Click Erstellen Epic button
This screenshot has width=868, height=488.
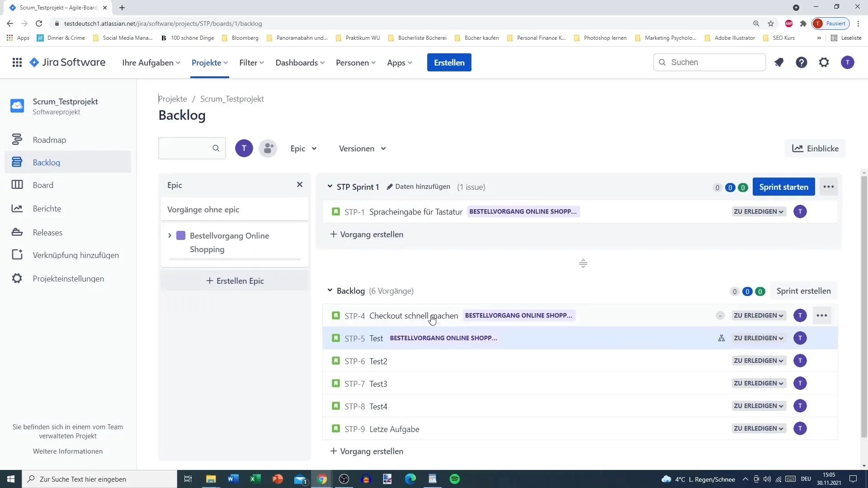235,281
